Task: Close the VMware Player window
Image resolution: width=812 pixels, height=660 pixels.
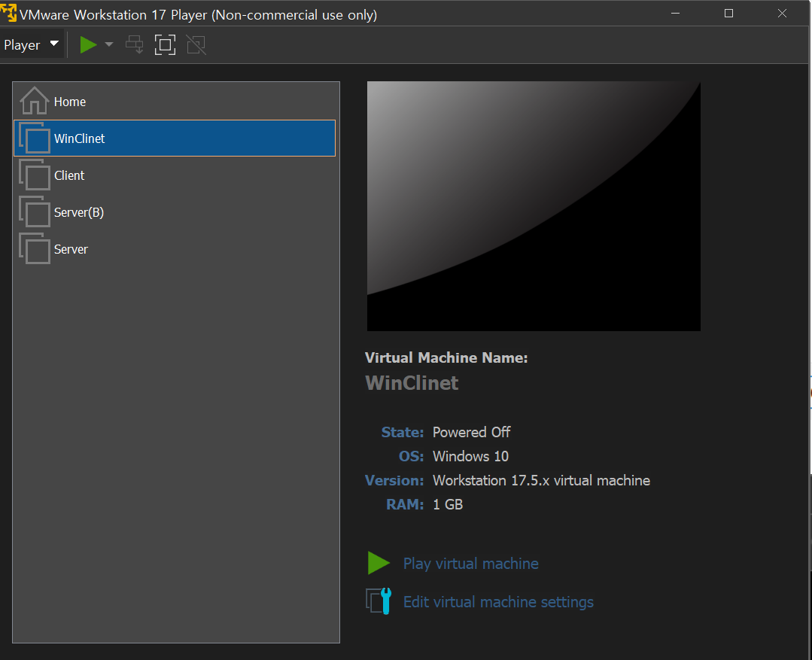Action: pyautogui.click(x=782, y=14)
